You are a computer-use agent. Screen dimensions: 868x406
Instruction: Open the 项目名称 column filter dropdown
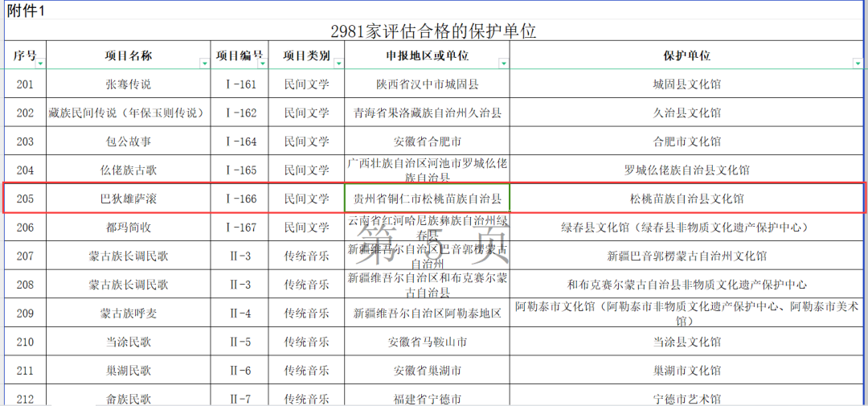[x=203, y=64]
